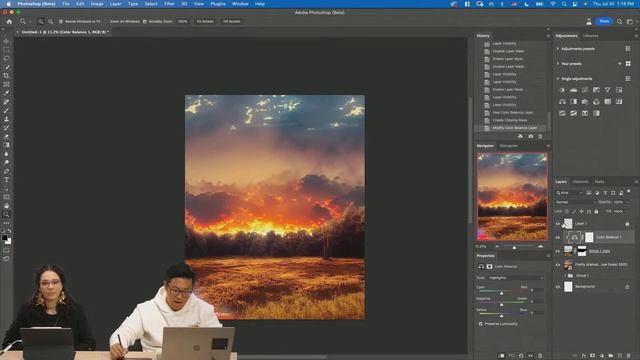Select the Brush tool

pos(6,111)
